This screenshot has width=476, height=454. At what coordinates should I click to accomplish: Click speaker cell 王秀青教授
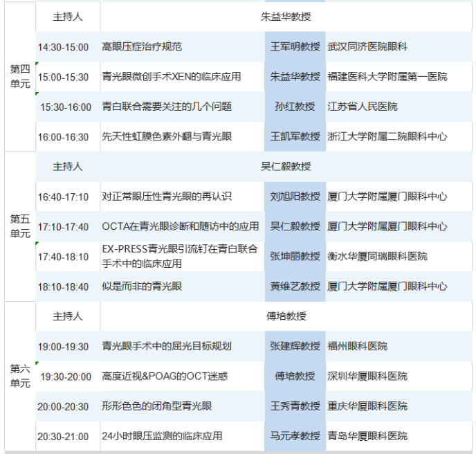pos(295,406)
